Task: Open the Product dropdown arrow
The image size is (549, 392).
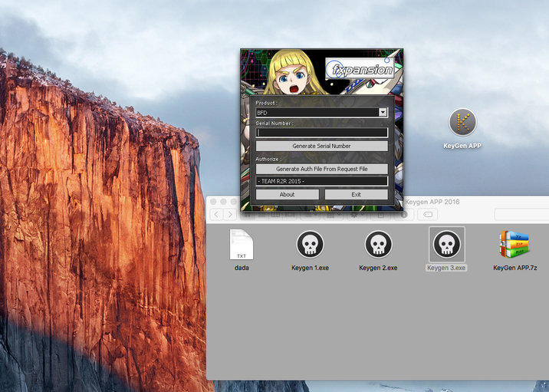Action: 383,112
